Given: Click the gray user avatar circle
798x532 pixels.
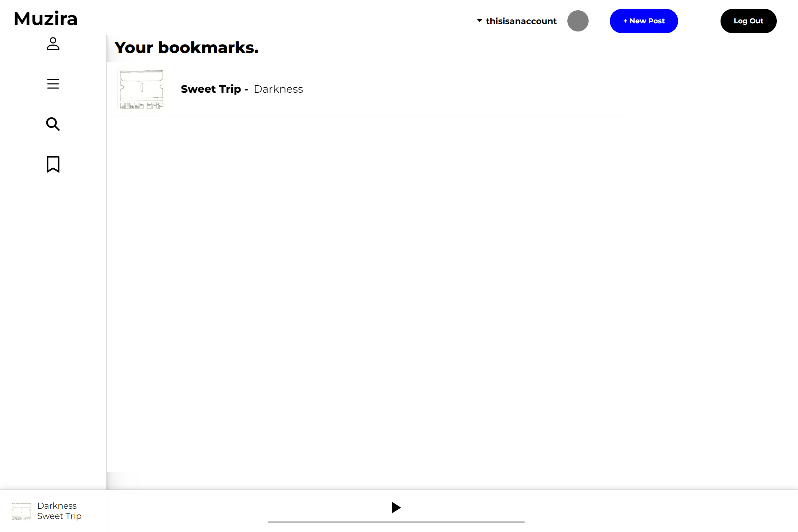Looking at the screenshot, I should point(578,21).
